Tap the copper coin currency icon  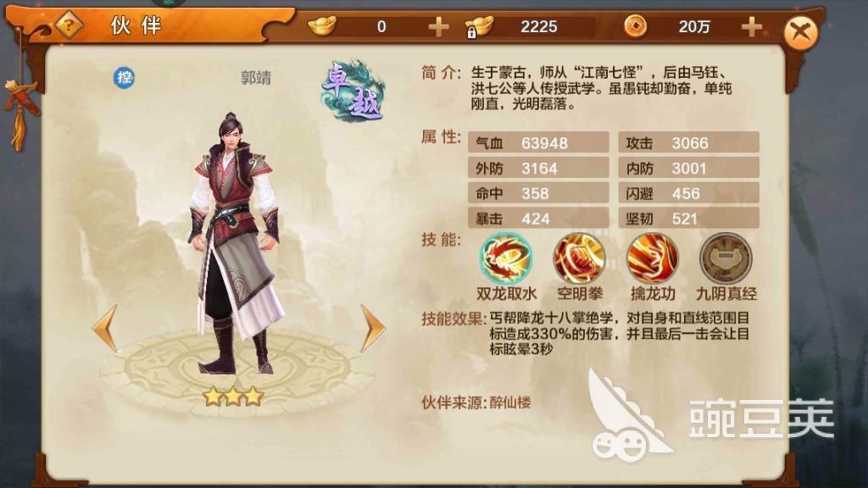tap(635, 25)
